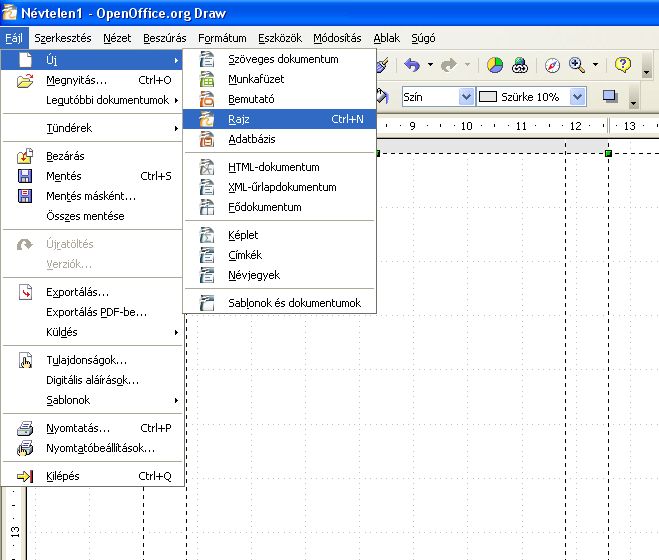Select the HTML-dokumentum icon

pos(206,167)
